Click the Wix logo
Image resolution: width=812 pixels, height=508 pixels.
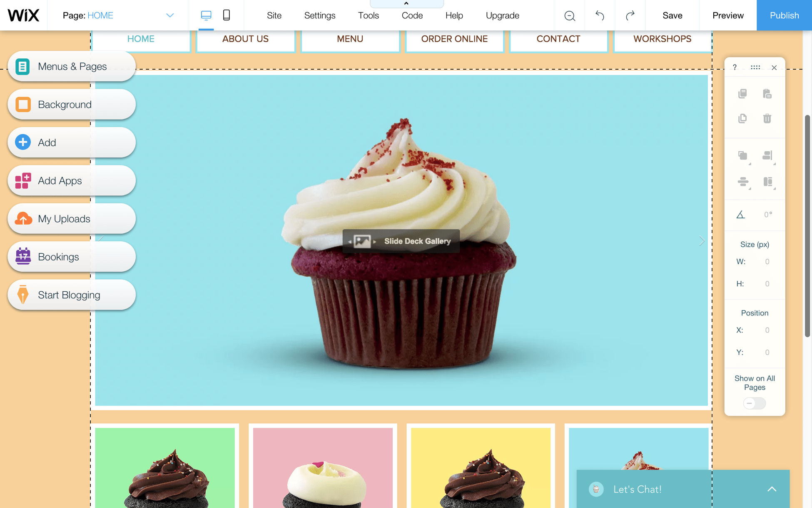click(x=23, y=15)
